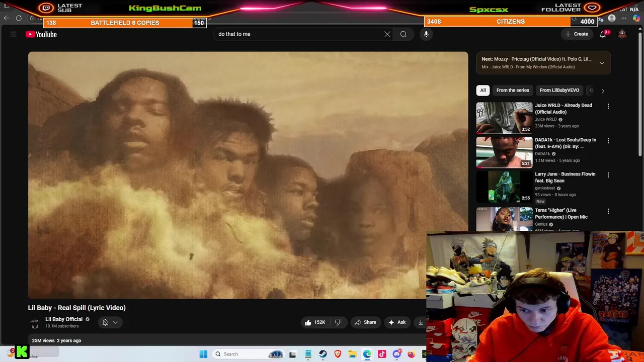Share the Lil Baby video
The image size is (644, 362).
(x=366, y=322)
